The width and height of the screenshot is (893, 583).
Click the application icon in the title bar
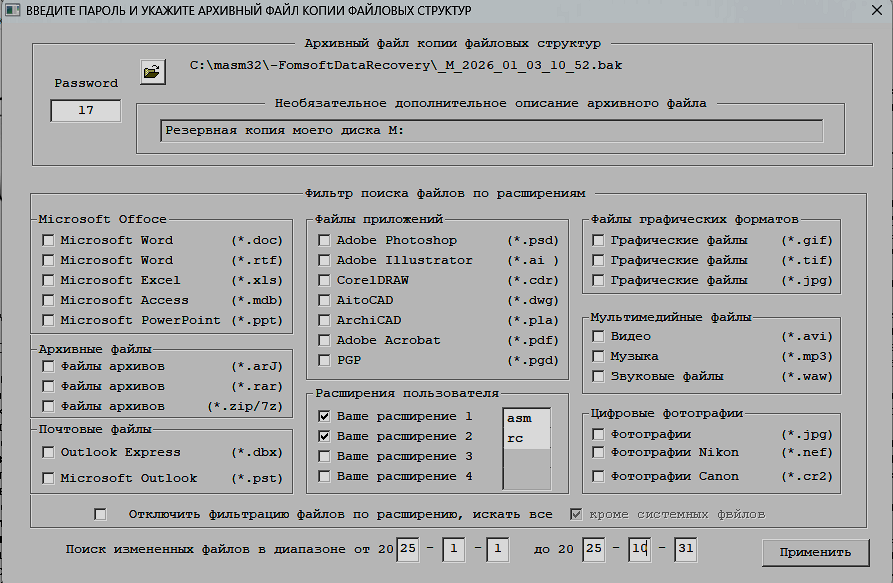[13, 10]
